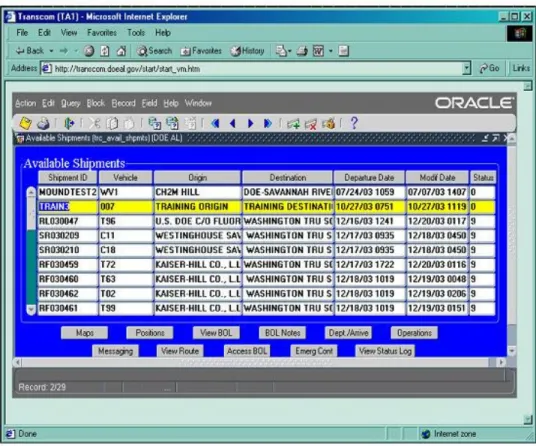Click the browser Print icon
The image size is (536, 446).
coord(302,51)
